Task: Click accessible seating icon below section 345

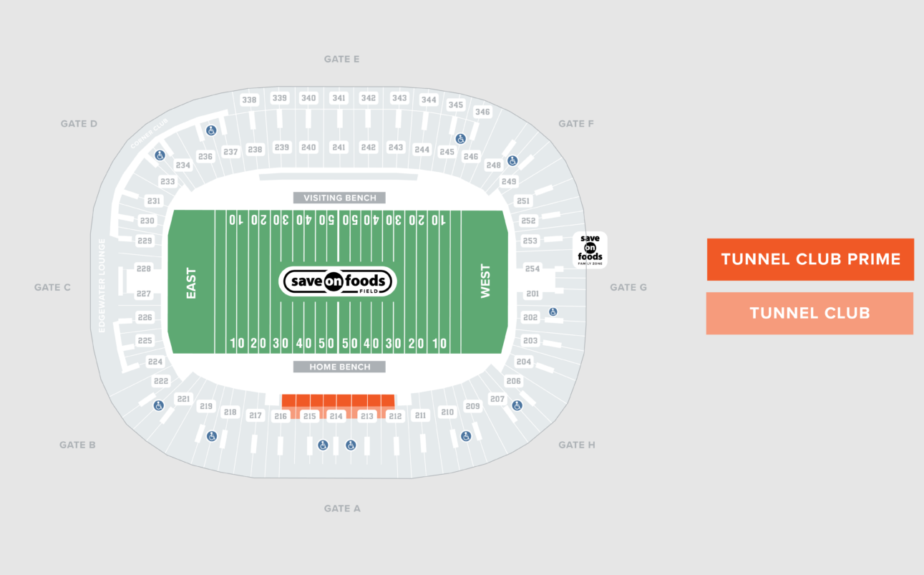Action: coord(460,139)
